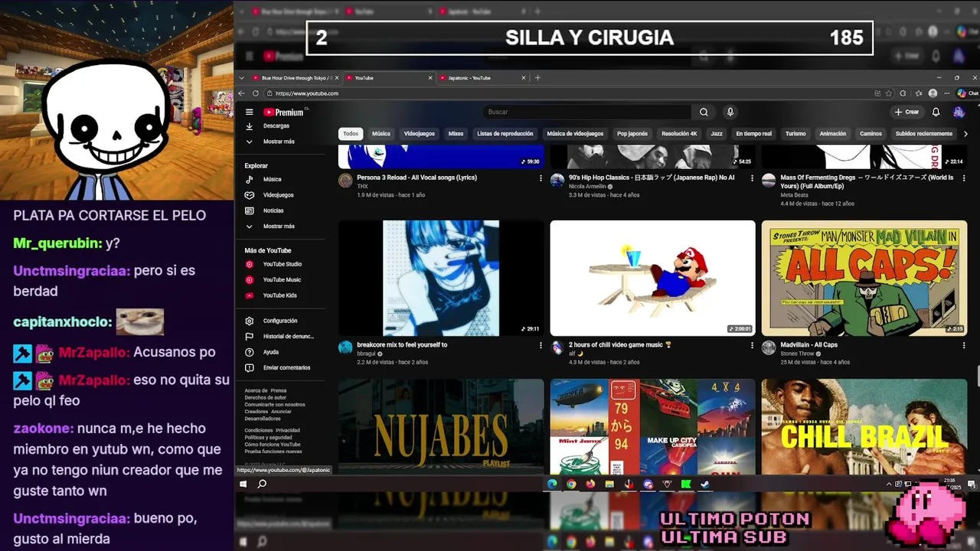Click the Crear button
This screenshot has width=980, height=551.
pos(906,112)
